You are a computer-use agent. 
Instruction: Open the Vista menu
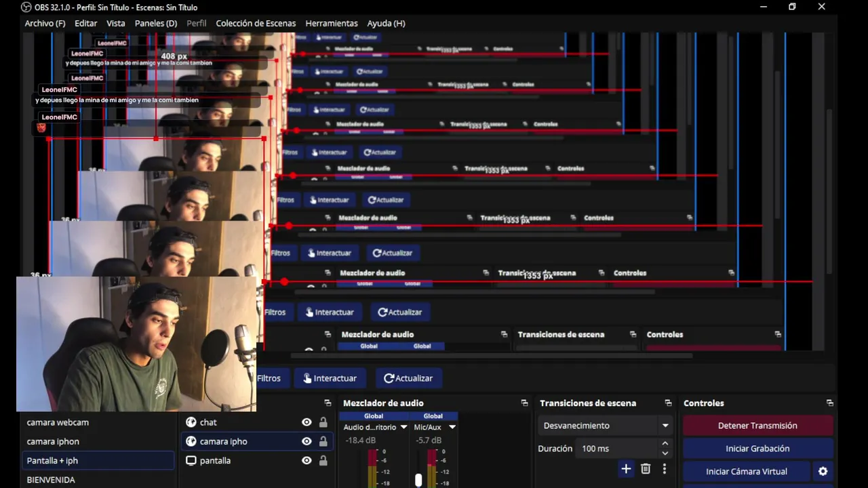(116, 23)
